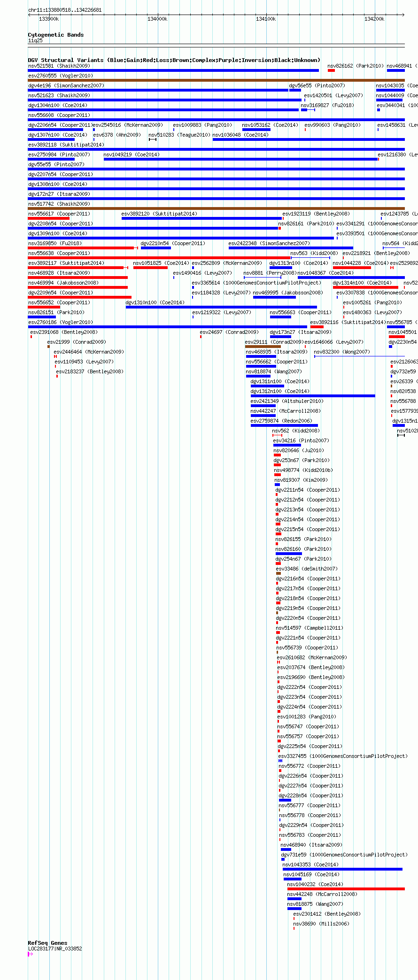Open the nsv820646 (Ju2010) variant label
This screenshot has height=980, width=418.
(x=299, y=451)
